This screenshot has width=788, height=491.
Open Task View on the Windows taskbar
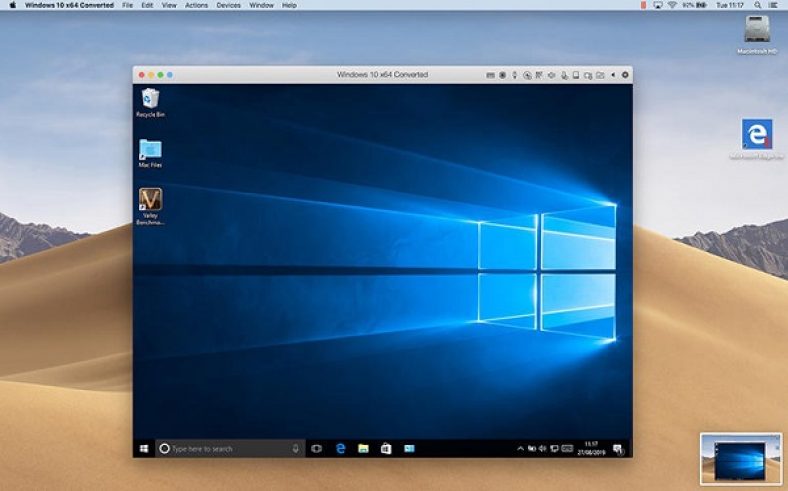(x=316, y=448)
